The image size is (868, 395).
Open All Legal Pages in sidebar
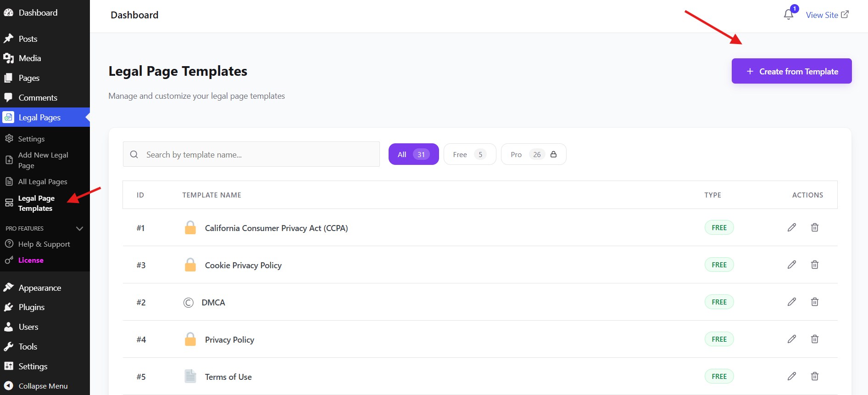pos(43,182)
